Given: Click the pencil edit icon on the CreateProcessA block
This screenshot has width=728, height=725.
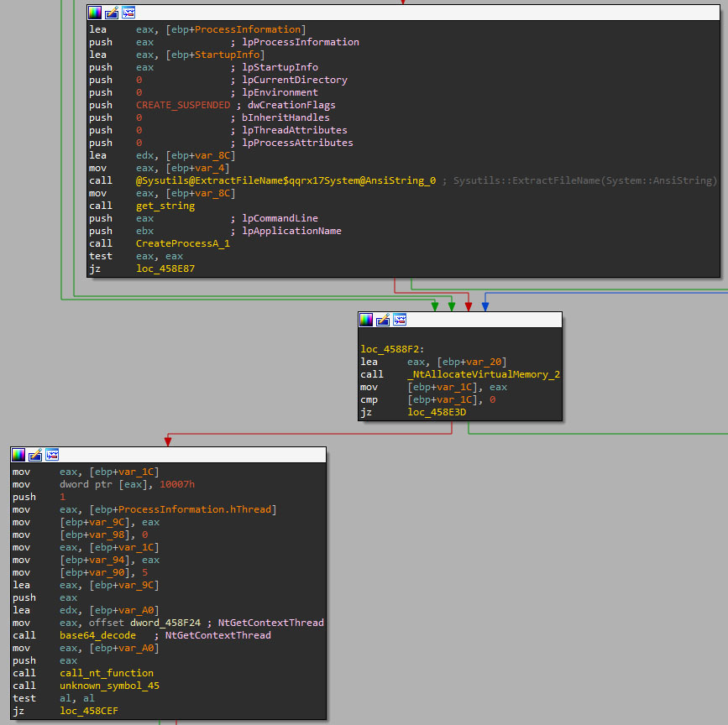Looking at the screenshot, I should [112, 13].
